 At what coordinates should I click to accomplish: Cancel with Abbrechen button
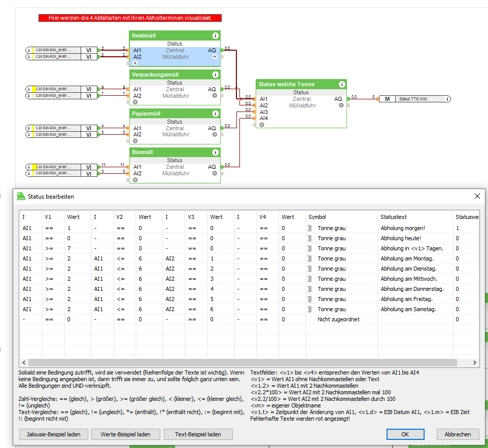[x=458, y=434]
